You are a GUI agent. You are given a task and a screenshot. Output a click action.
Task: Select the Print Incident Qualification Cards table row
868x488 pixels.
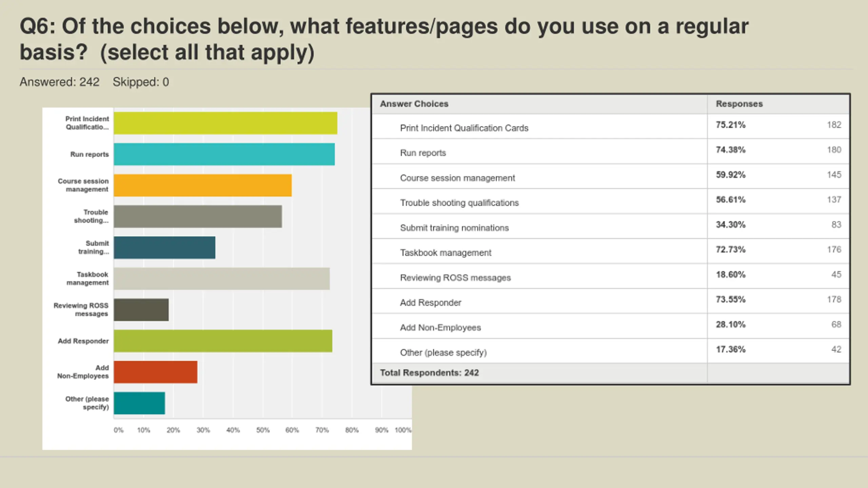point(464,128)
